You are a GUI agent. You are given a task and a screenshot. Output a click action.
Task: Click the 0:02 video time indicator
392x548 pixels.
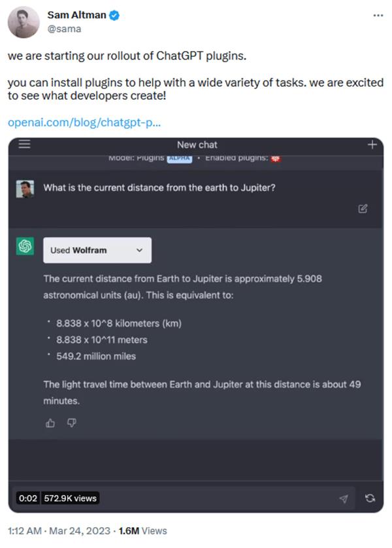pyautogui.click(x=27, y=498)
